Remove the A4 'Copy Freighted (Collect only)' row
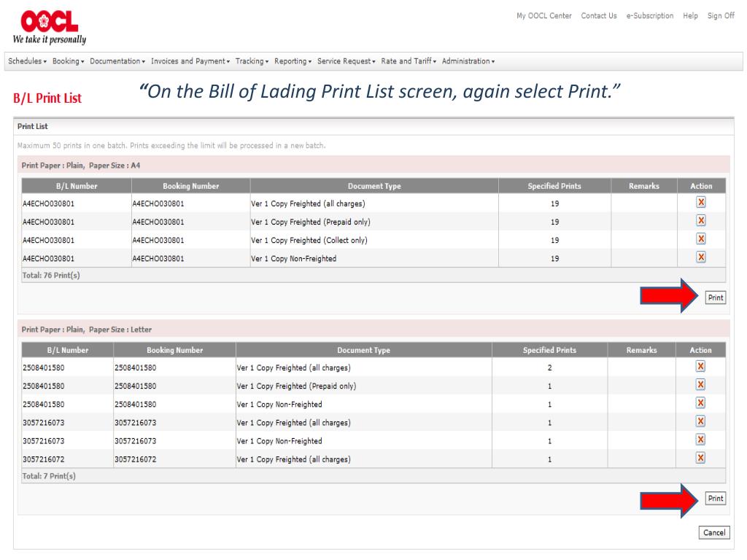747x560 pixels. click(701, 239)
